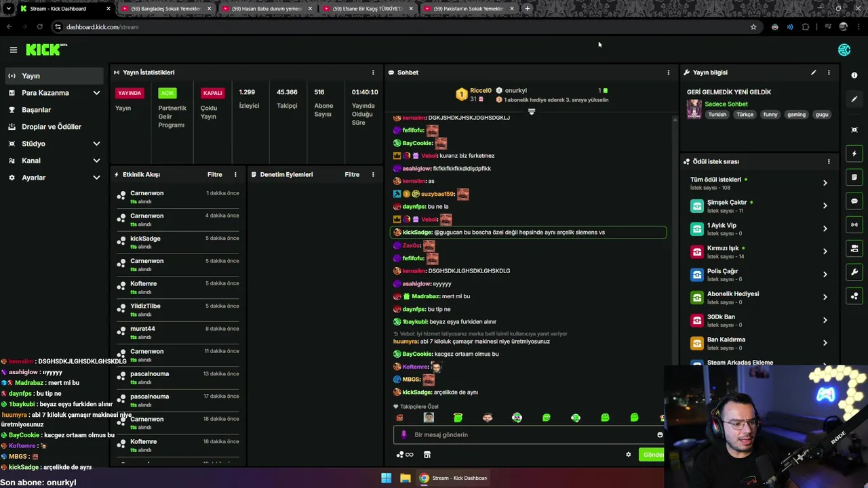Click the Bir mesaj gönderin input
The width and height of the screenshot is (868, 488).
tap(529, 435)
